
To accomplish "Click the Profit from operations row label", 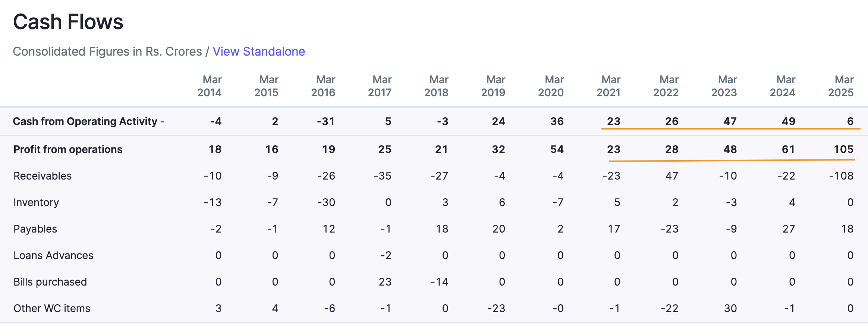I will (x=68, y=149).
